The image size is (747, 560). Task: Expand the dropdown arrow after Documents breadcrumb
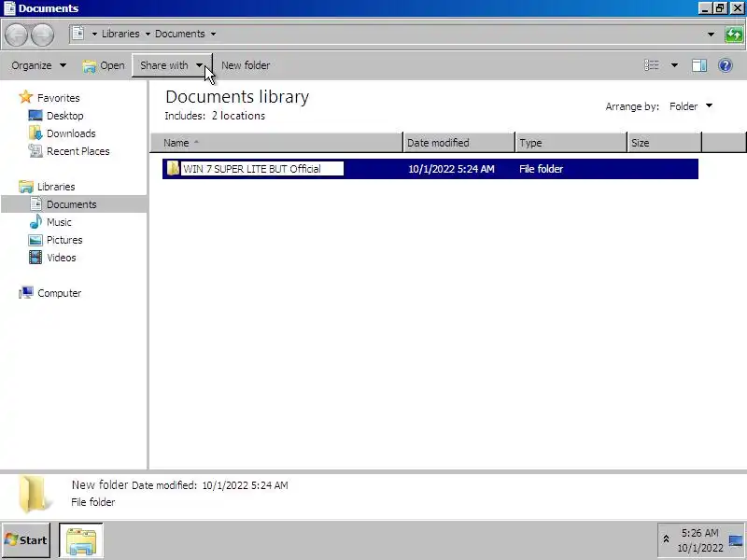click(x=213, y=34)
